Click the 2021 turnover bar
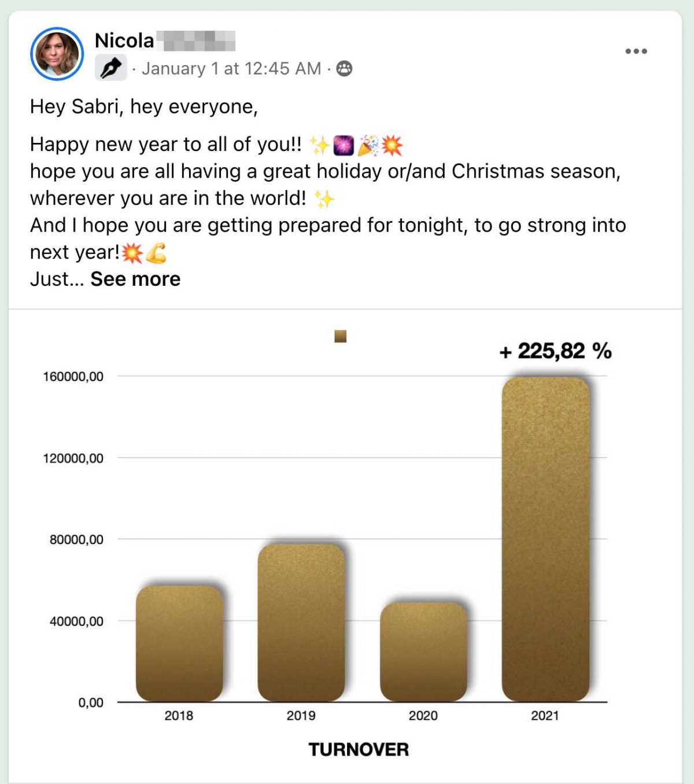694x784 pixels. [x=545, y=539]
